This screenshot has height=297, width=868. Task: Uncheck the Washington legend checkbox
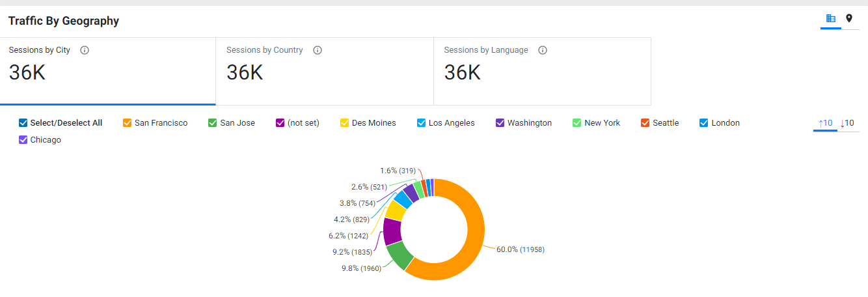point(500,123)
